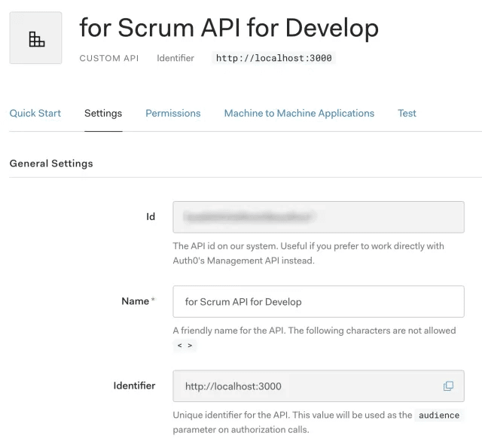Click the 'Id' form field label
The height and width of the screenshot is (448, 482).
(151, 217)
